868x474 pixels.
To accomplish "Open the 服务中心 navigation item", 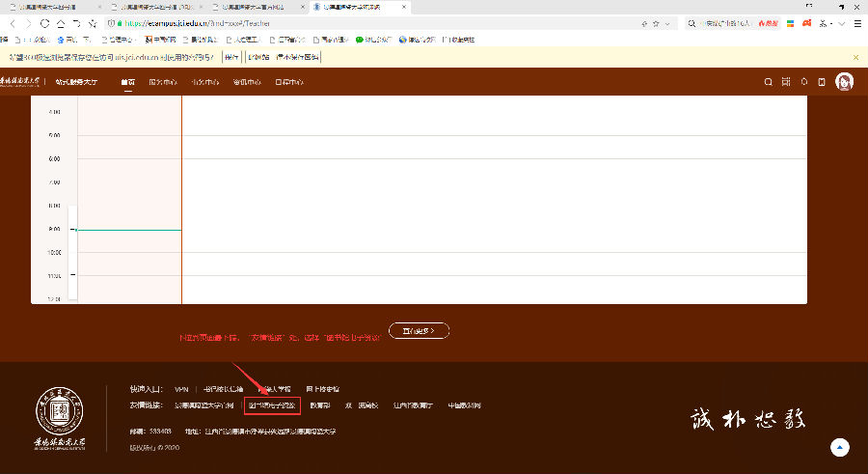I will point(163,82).
